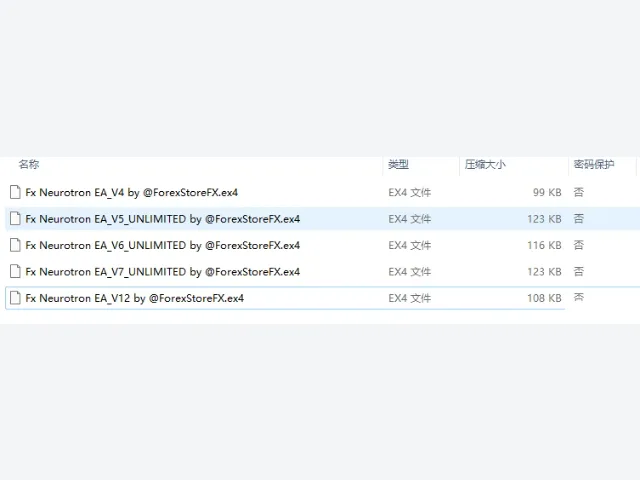Viewport: 640px width, 480px height.
Task: Click the 99 KB size value
Action: tap(547, 192)
